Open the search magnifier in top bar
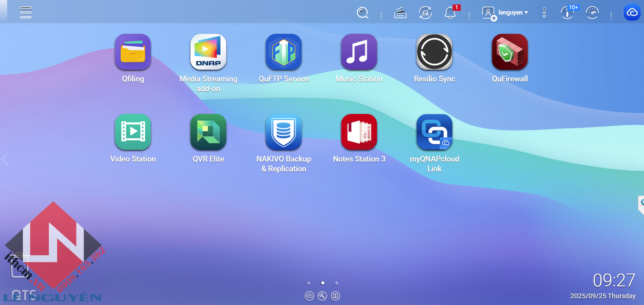 362,13
